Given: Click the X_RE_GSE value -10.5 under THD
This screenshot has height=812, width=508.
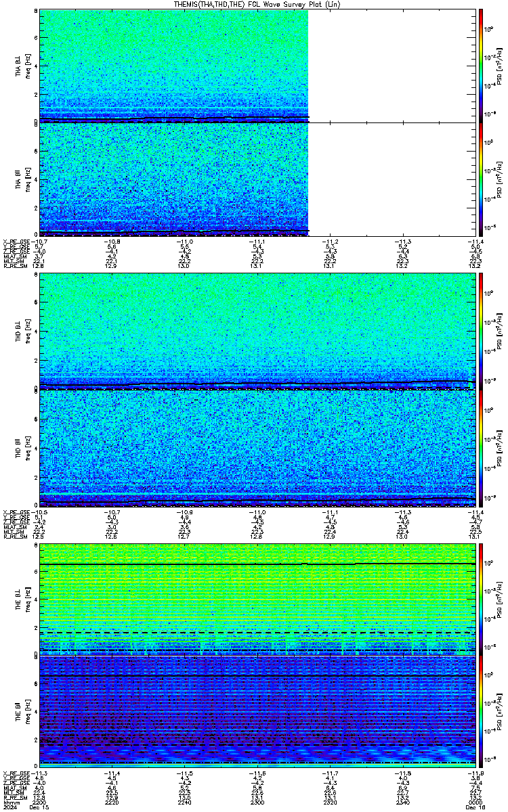Looking at the screenshot, I should pyautogui.click(x=39, y=512).
